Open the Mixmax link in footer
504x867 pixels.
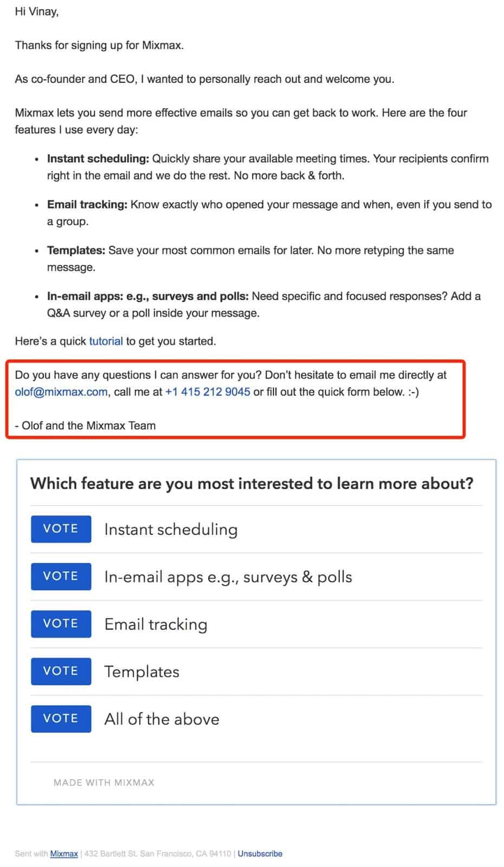64,853
